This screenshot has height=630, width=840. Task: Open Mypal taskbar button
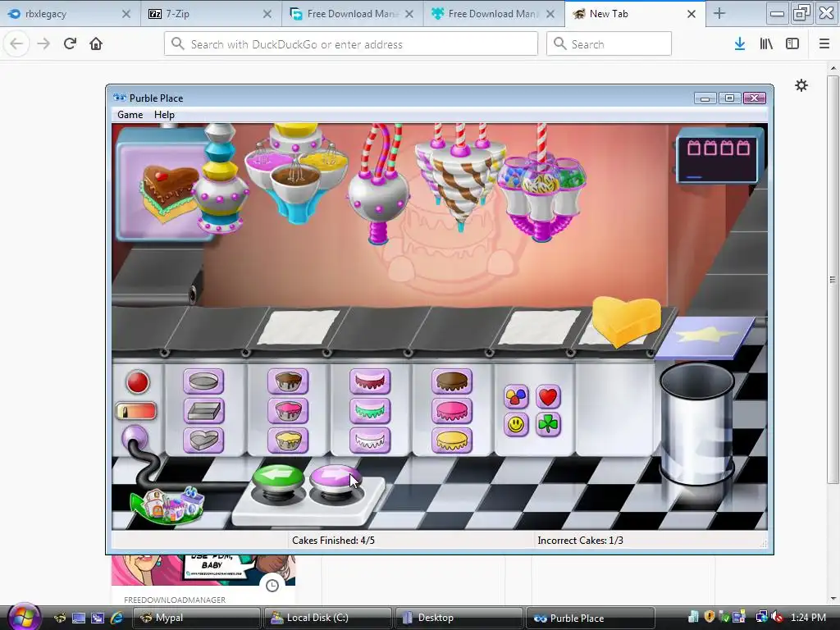[x=196, y=618]
